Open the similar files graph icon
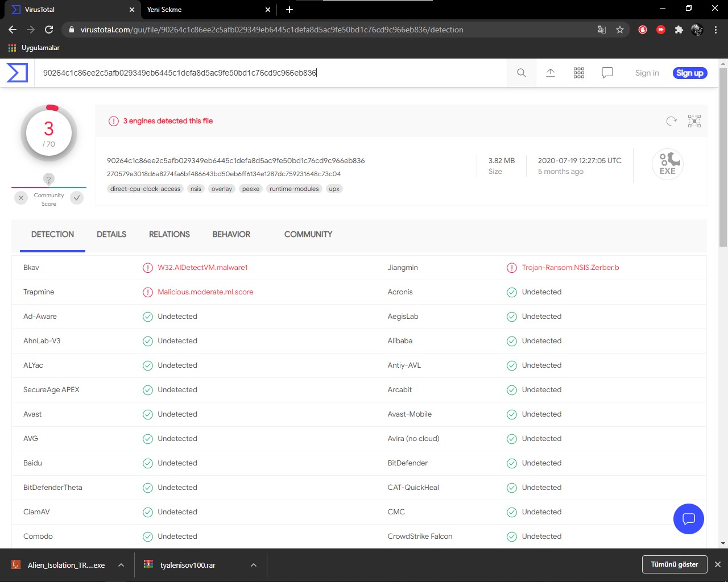This screenshot has width=728, height=582. [x=694, y=121]
